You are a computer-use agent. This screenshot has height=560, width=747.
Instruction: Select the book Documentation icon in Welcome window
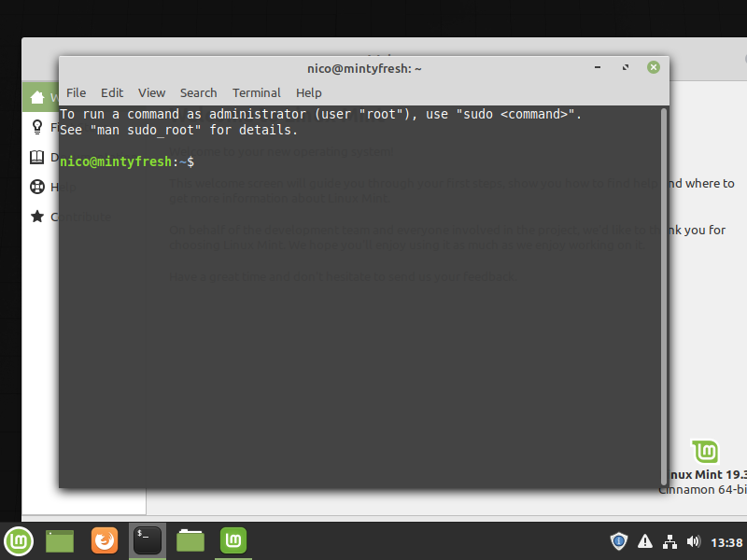[x=36, y=157]
